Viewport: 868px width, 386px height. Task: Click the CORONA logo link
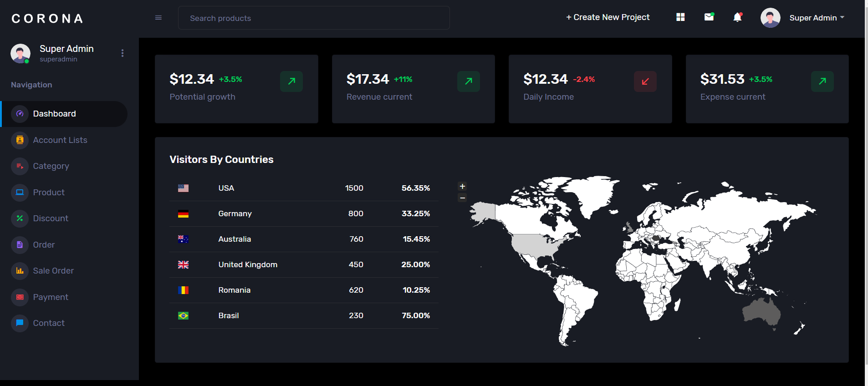(47, 19)
